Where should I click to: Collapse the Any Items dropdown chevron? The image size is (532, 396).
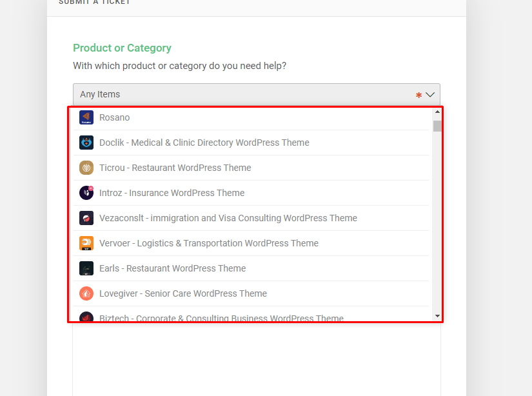pos(430,95)
